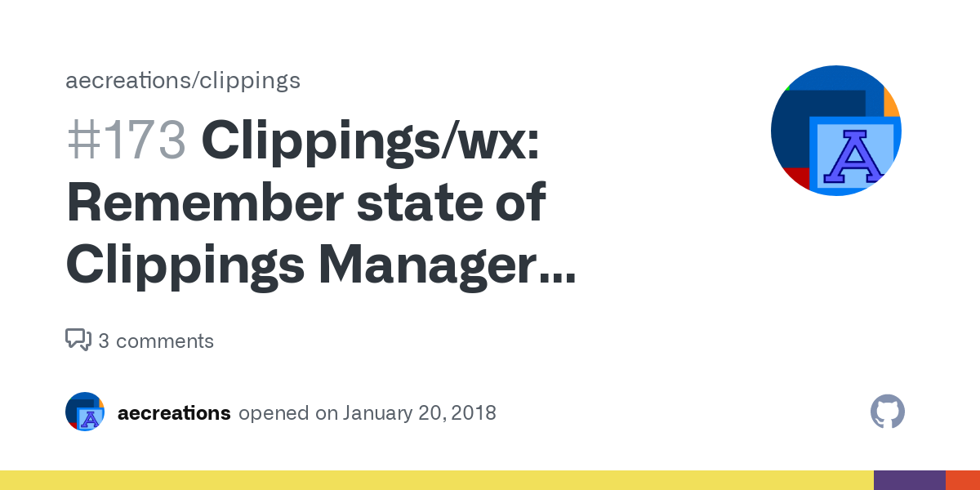Screen dimensions: 980x490
Task: Click the yellow language bar segment
Action: pyautogui.click(x=436, y=480)
